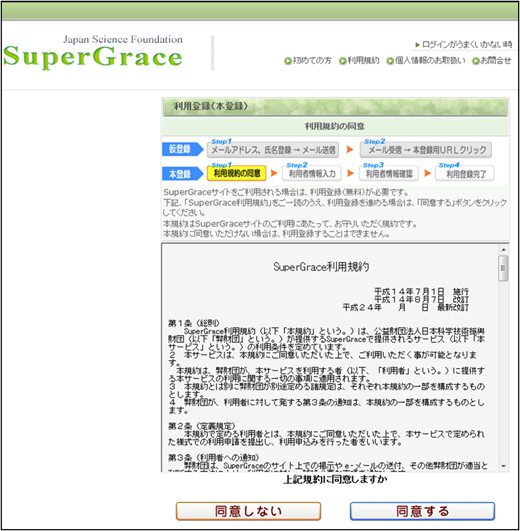The image size is (520, 531).
Task: Click メール受信→本登録用URLクリック step box
Action: [x=426, y=150]
